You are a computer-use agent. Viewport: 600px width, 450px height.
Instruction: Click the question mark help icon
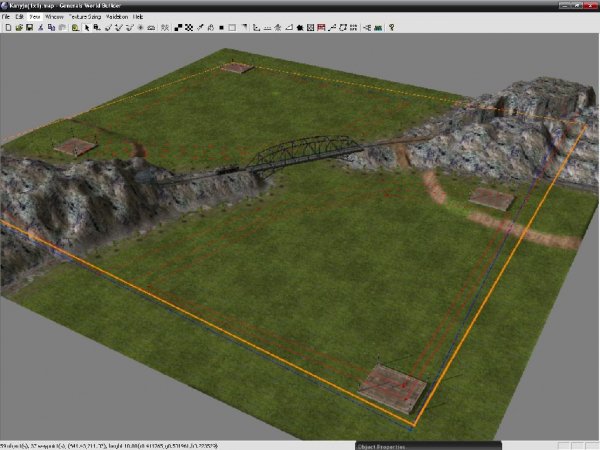(x=391, y=27)
